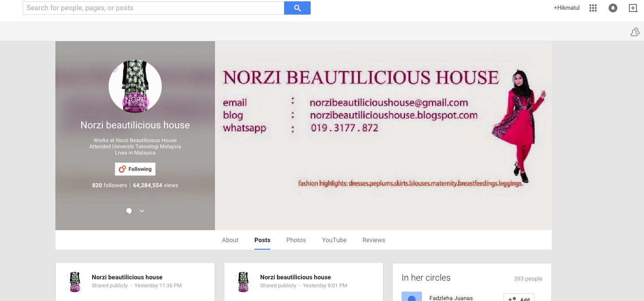Click the Norzi beautilicious house profile name heading
This screenshot has width=644, height=301.
pos(135,125)
